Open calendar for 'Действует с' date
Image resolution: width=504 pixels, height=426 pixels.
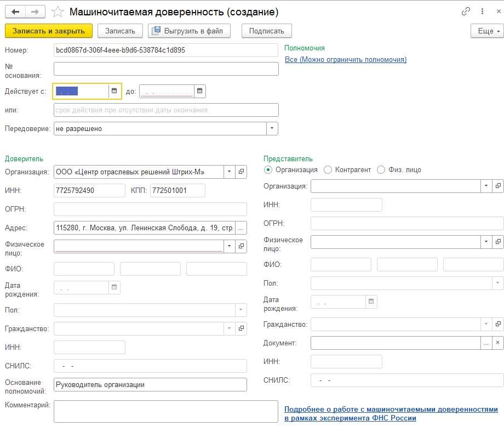114,91
